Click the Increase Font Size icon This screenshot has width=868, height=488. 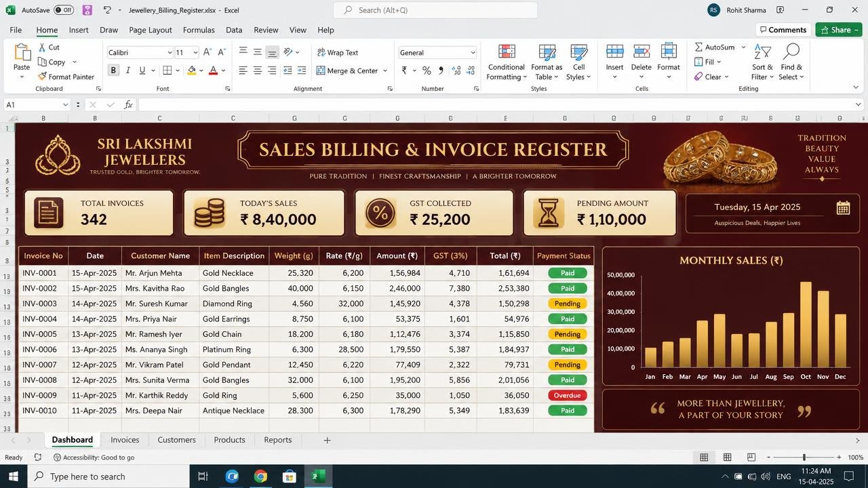[208, 52]
